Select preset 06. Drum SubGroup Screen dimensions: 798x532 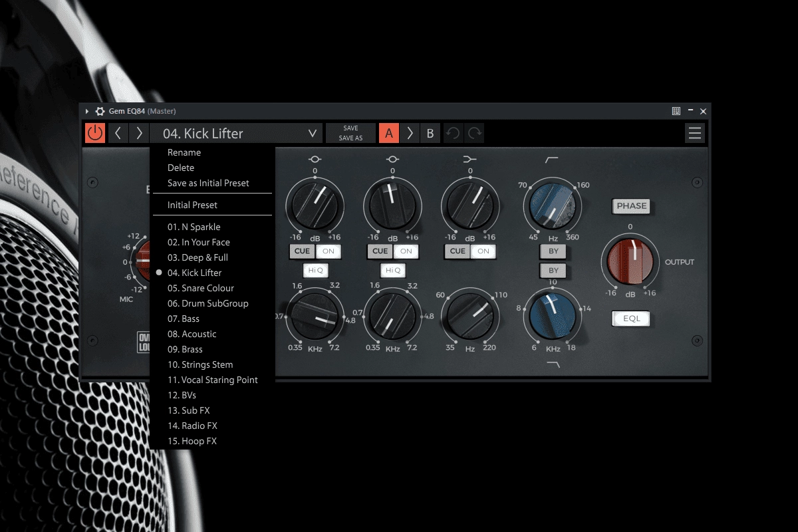pos(207,303)
